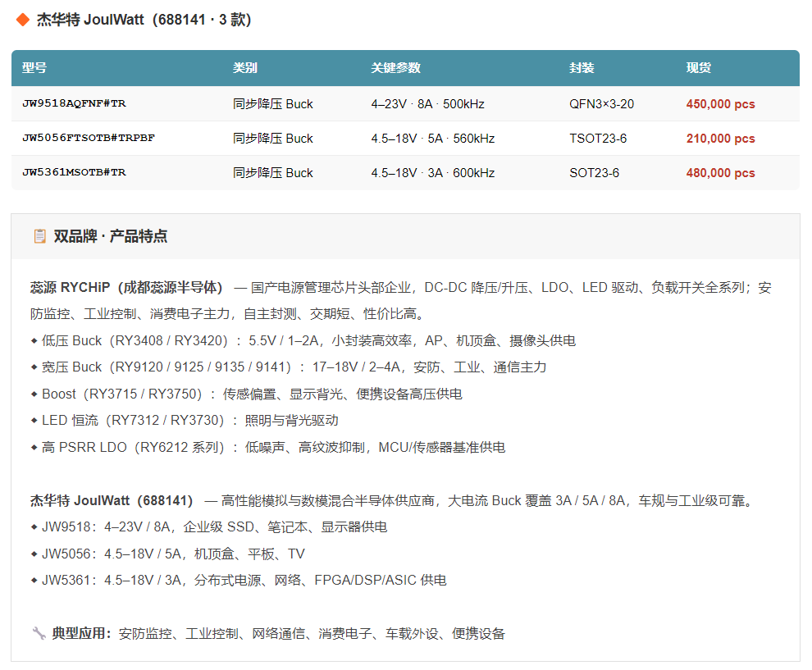812x670 pixels.
Task: Click 同步降压 Buck in the JW5361MSOTB#TR row
Action: (273, 173)
